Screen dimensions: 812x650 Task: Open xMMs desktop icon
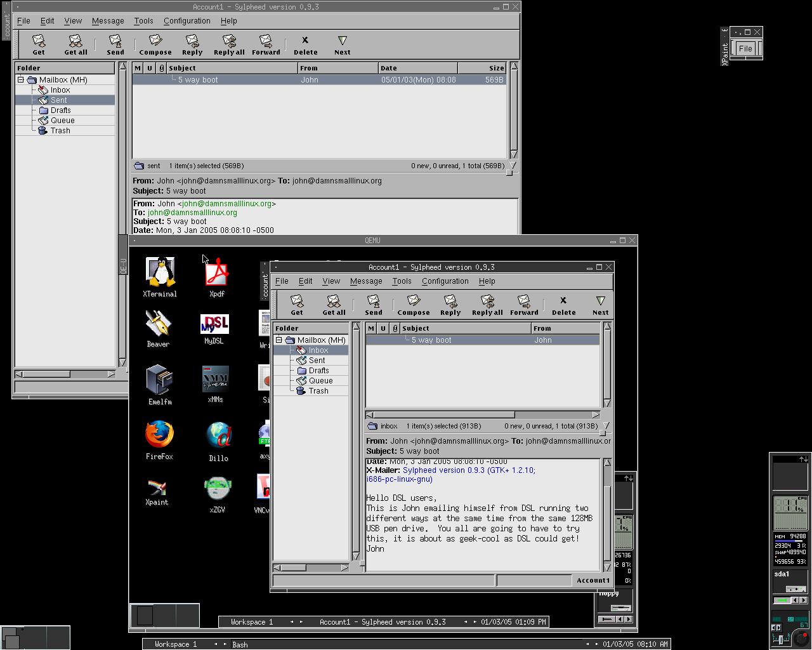click(215, 384)
